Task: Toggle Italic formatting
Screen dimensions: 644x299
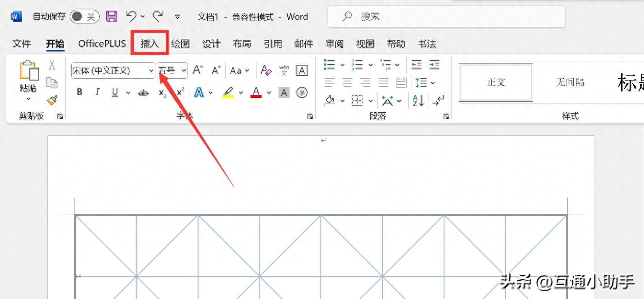Action: click(97, 92)
